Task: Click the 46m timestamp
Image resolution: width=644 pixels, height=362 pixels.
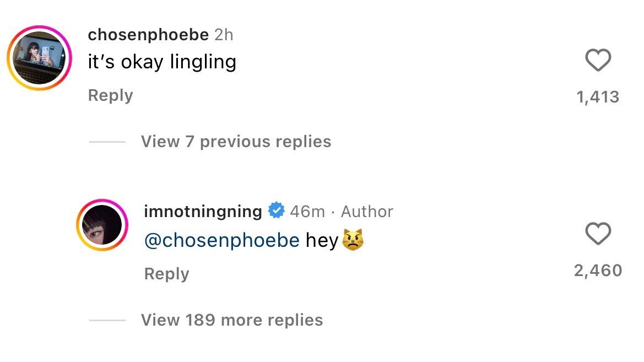Action: tap(307, 211)
